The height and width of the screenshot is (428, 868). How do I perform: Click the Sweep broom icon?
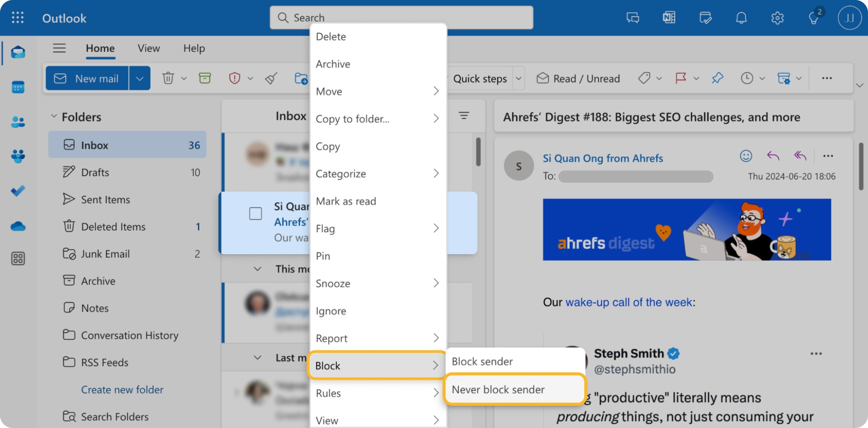click(x=271, y=78)
